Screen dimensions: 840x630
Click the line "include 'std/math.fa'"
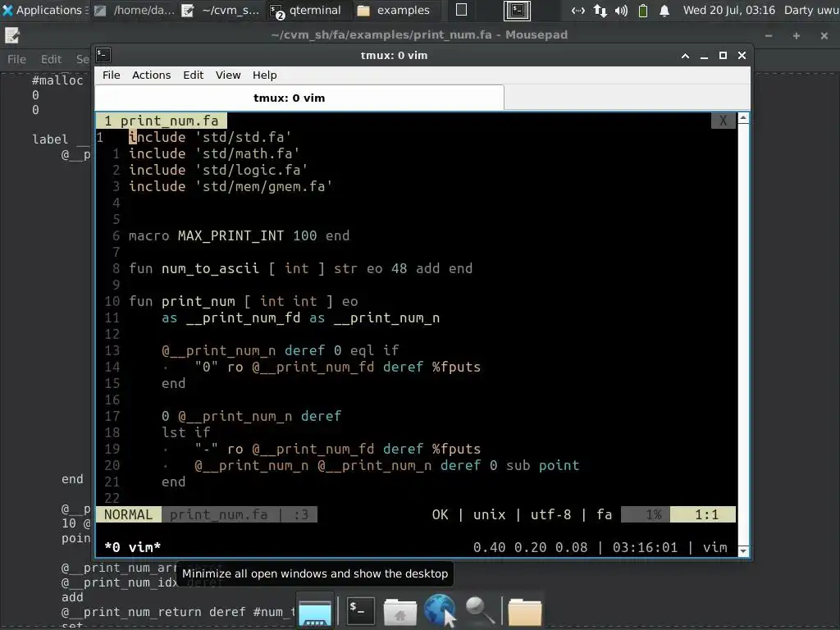tap(214, 153)
